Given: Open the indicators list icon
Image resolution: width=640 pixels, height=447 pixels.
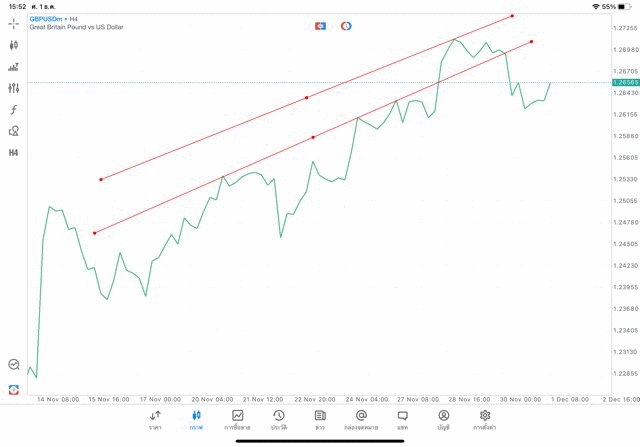Looking at the screenshot, I should 13,67.
